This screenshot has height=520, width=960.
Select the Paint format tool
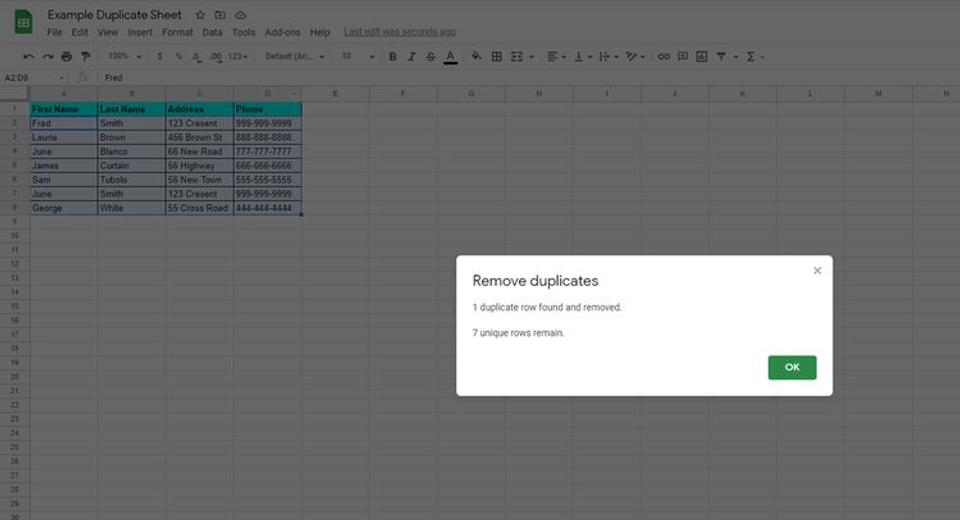click(86, 56)
